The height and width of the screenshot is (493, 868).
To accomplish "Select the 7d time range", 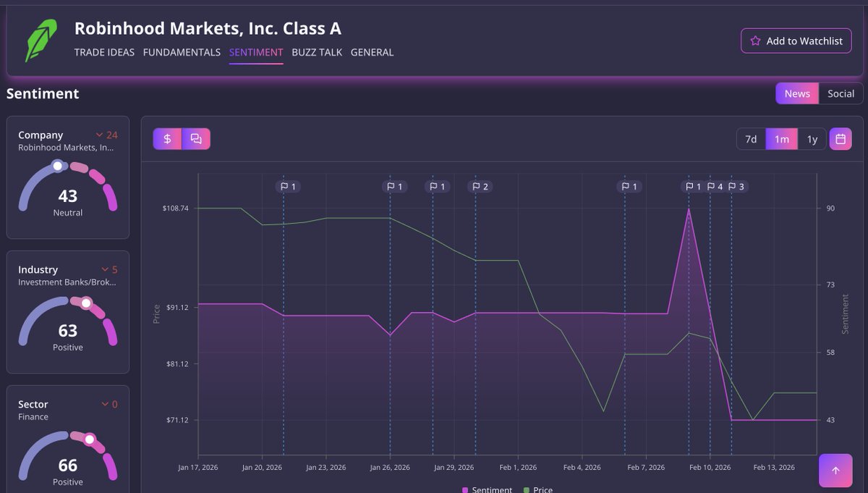I will click(x=751, y=138).
